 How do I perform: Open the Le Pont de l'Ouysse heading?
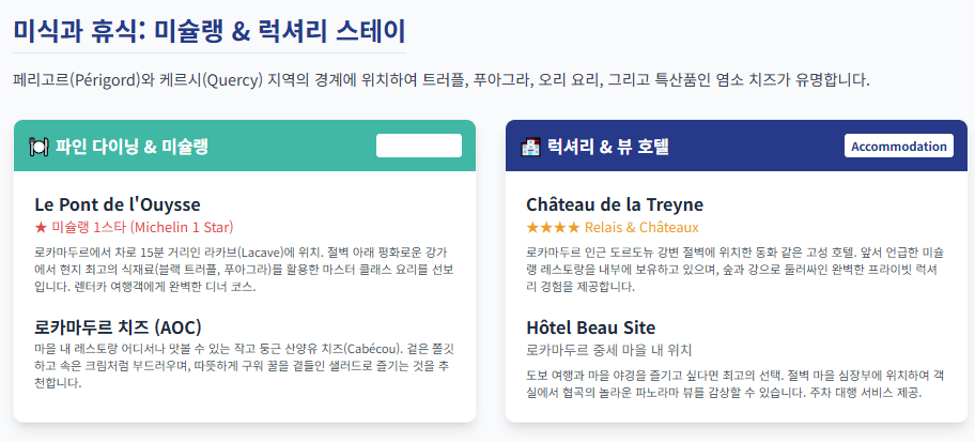coord(118,205)
